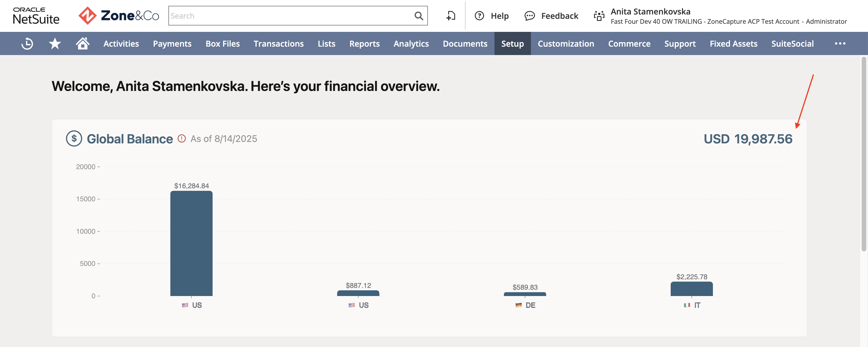Click the $16,284.84 US bar

click(191, 244)
